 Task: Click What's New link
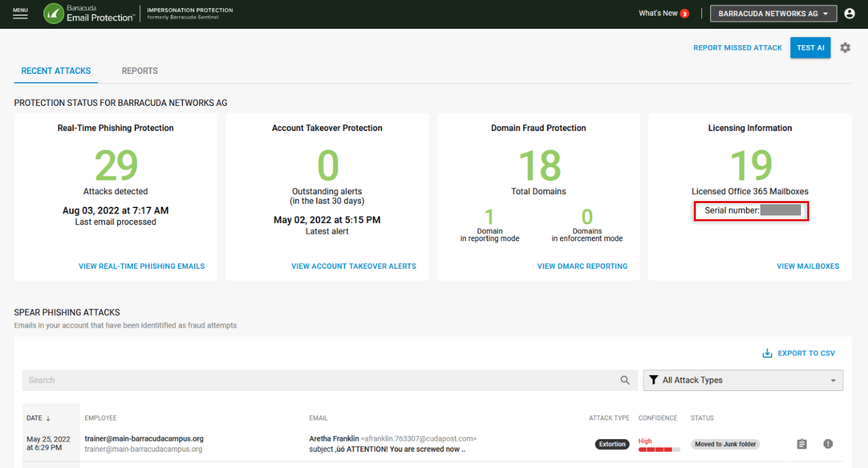pyautogui.click(x=658, y=13)
